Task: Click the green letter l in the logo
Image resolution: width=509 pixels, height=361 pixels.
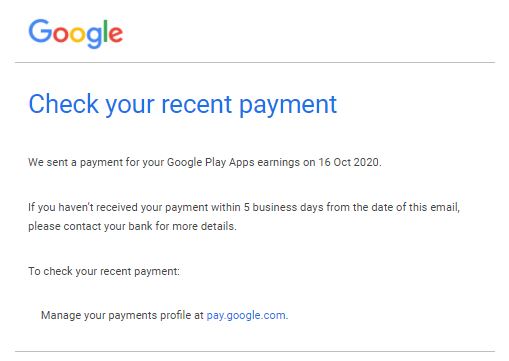Action: click(105, 31)
